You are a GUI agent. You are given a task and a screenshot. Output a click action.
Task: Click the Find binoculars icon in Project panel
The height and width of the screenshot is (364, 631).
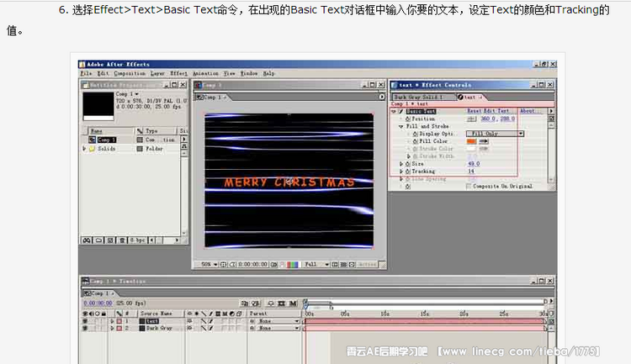(x=87, y=240)
